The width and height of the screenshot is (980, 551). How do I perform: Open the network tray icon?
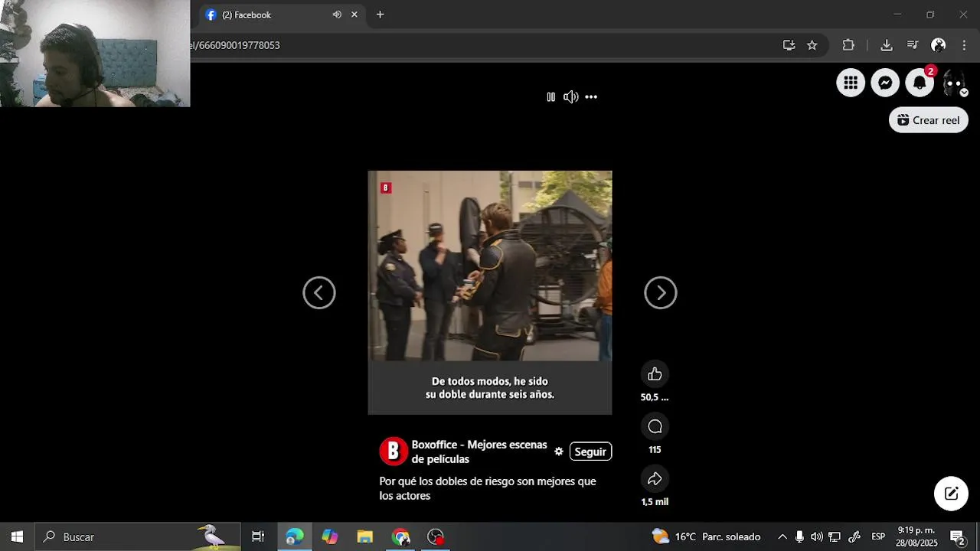(835, 536)
